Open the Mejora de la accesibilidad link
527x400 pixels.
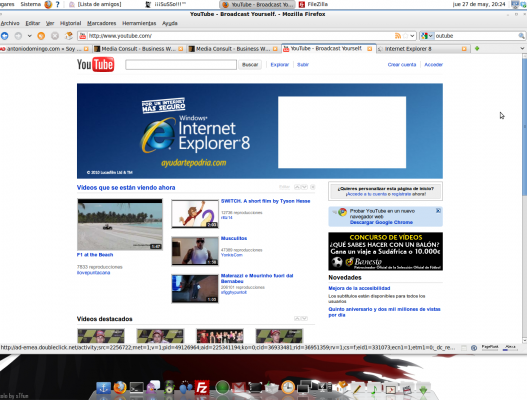point(359,288)
